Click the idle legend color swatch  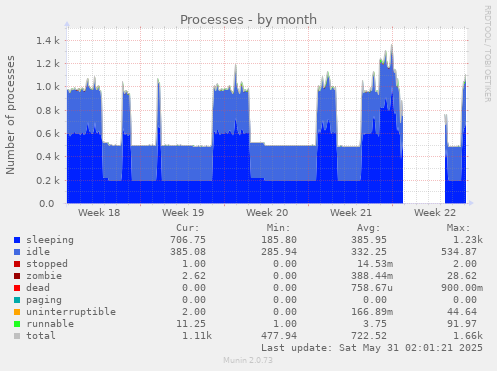click(17, 252)
